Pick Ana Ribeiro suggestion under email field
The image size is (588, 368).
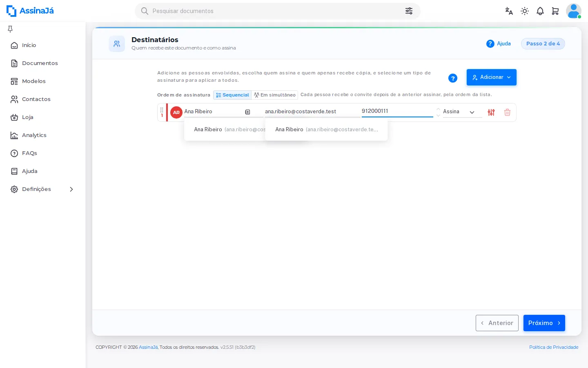pos(326,130)
